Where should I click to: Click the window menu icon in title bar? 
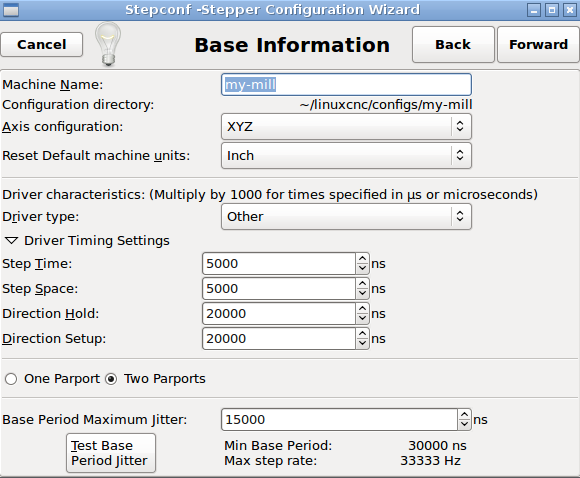click(x=11, y=10)
